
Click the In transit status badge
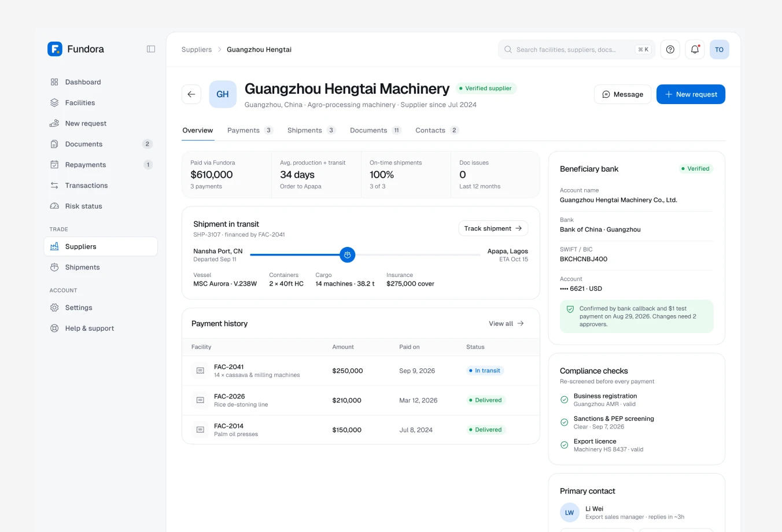pyautogui.click(x=485, y=371)
